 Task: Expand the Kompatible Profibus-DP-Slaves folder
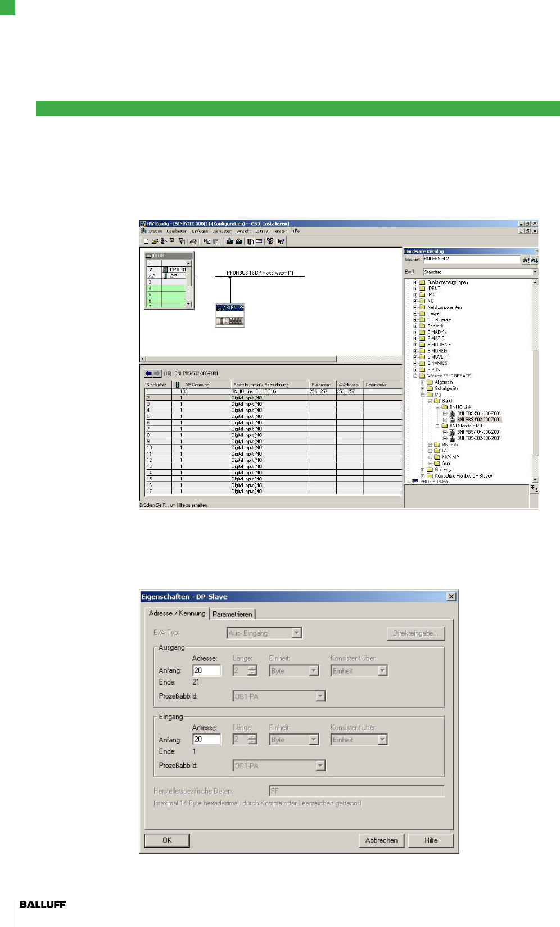(423, 476)
